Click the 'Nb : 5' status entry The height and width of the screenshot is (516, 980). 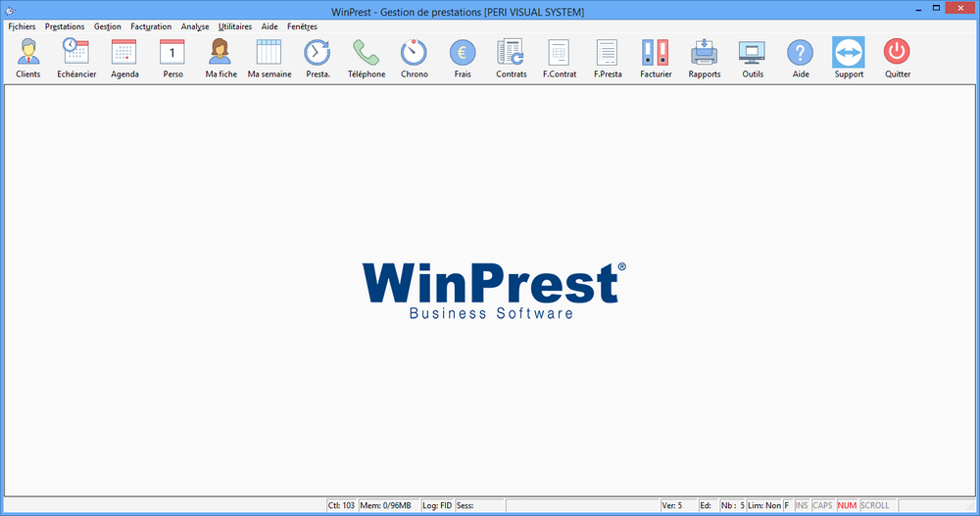pyautogui.click(x=732, y=505)
